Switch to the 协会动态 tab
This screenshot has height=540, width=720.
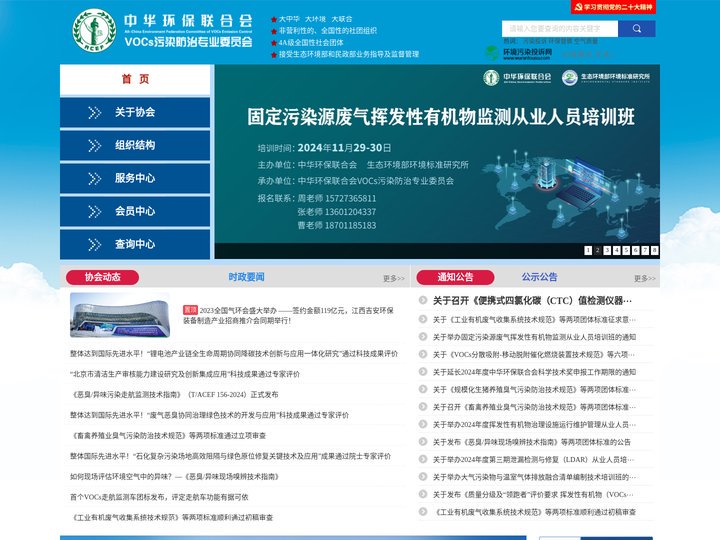[x=102, y=277]
